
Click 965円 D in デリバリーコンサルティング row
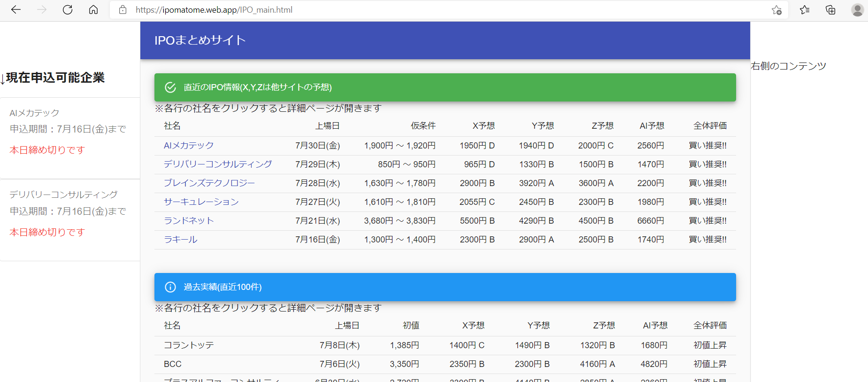coord(480,164)
